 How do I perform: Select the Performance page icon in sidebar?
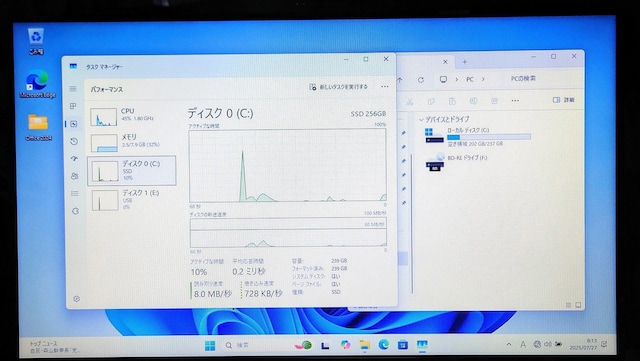tap(74, 124)
